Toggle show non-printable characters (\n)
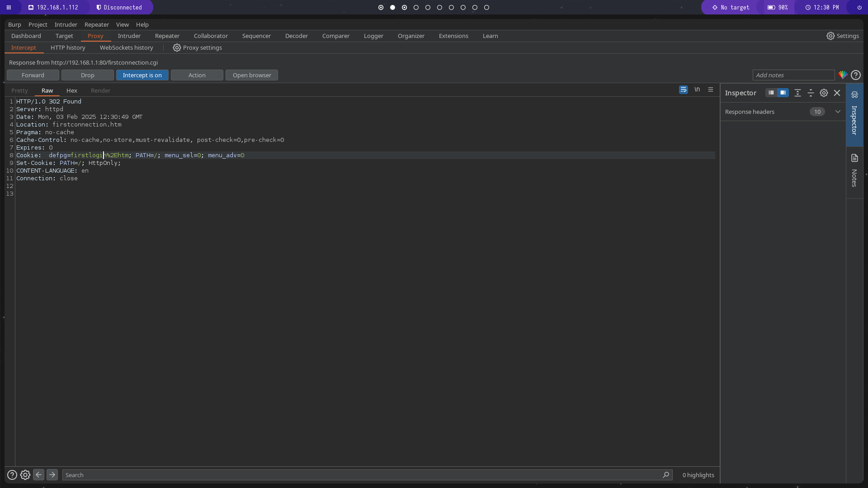 (697, 90)
